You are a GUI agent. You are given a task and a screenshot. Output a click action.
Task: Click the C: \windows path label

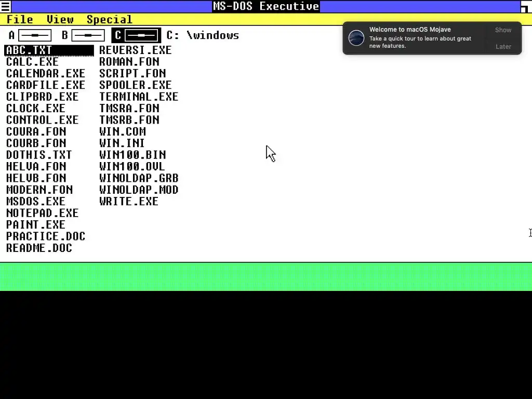point(203,35)
